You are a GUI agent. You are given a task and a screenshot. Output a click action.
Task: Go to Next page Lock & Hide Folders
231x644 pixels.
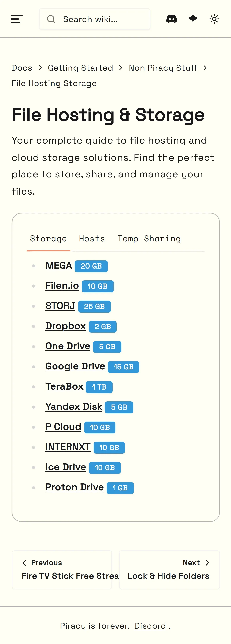coord(169,570)
